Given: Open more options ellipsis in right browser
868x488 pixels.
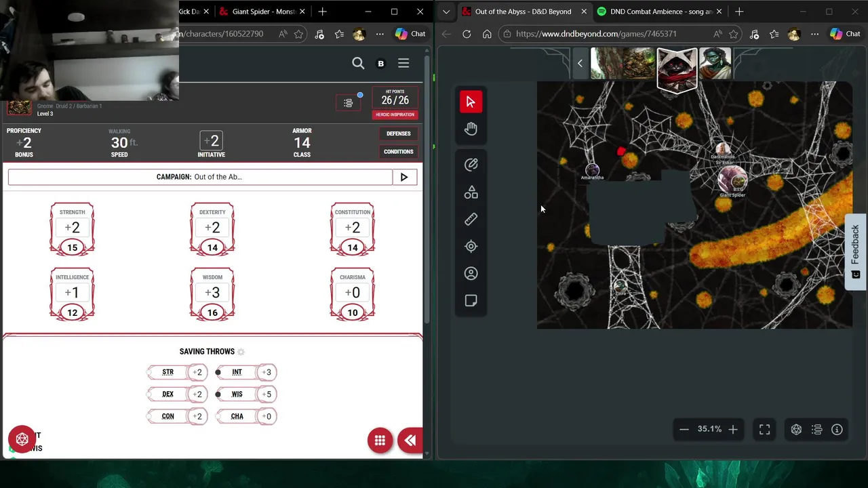Looking at the screenshot, I should [814, 34].
